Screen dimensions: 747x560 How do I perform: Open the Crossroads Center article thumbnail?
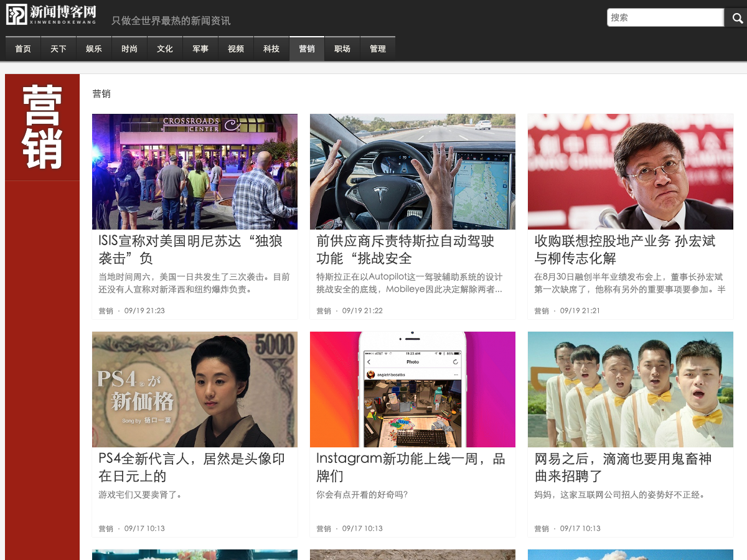click(x=195, y=172)
